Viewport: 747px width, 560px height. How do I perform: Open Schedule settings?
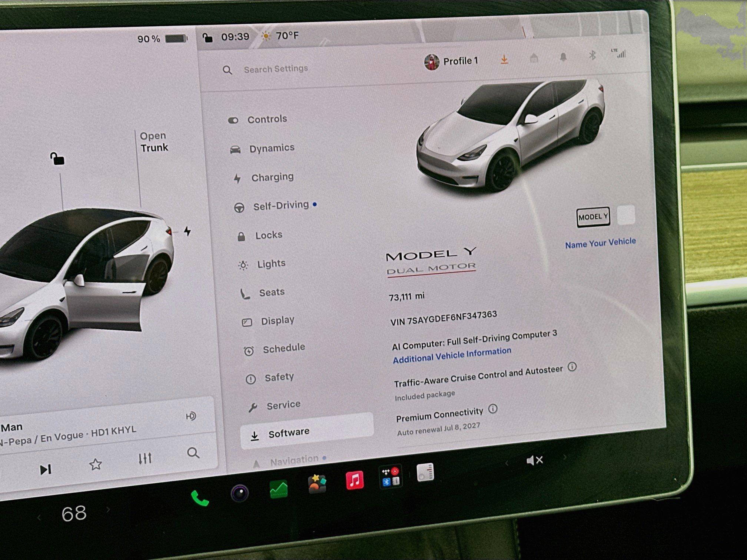(274, 349)
